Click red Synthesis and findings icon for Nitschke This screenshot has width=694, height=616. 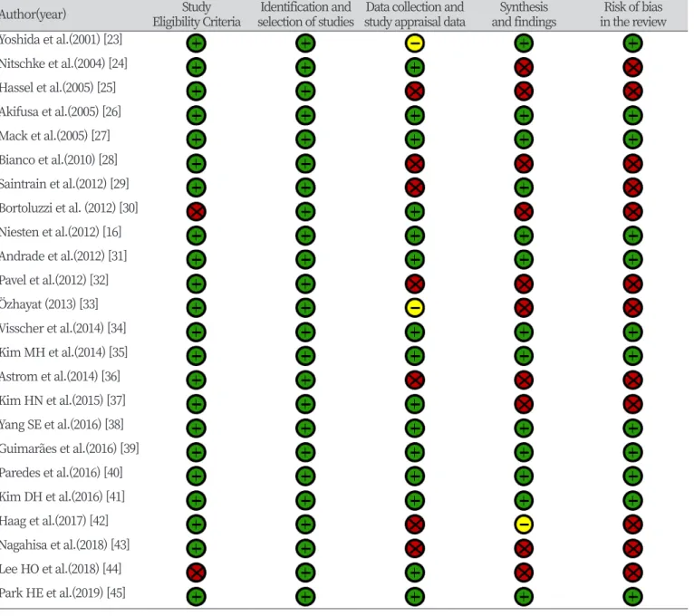tap(524, 67)
